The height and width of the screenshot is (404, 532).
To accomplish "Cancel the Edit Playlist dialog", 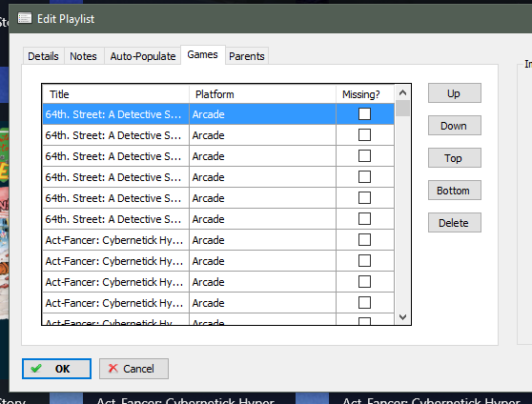I will point(133,369).
